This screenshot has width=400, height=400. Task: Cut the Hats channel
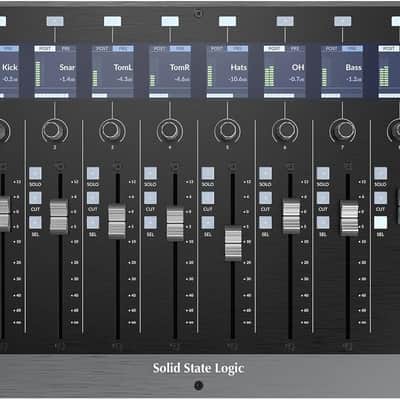208,198
